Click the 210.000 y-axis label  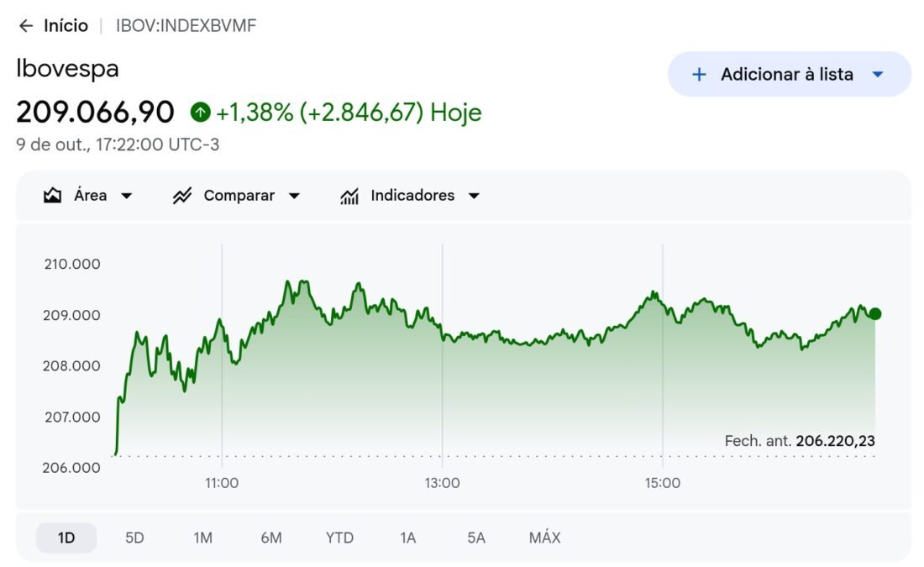coord(72,264)
